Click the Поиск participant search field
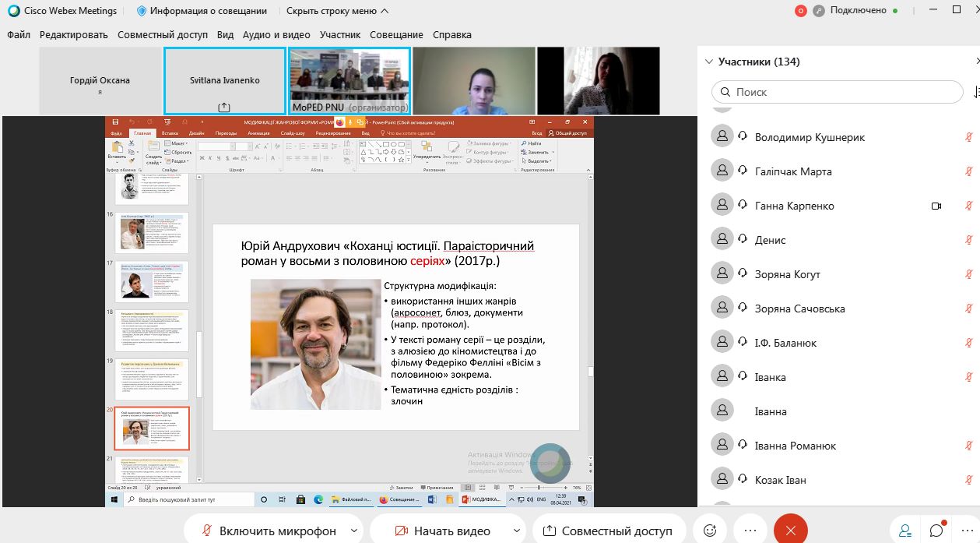 tap(837, 92)
